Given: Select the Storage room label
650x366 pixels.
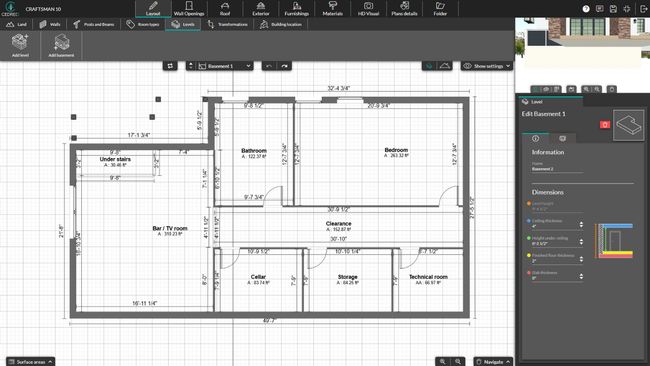Looking at the screenshot, I should [x=347, y=277].
